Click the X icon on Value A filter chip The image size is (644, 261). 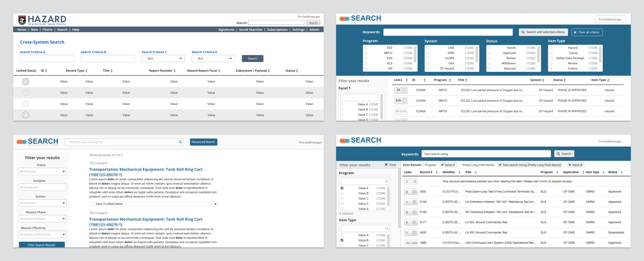[442, 165]
